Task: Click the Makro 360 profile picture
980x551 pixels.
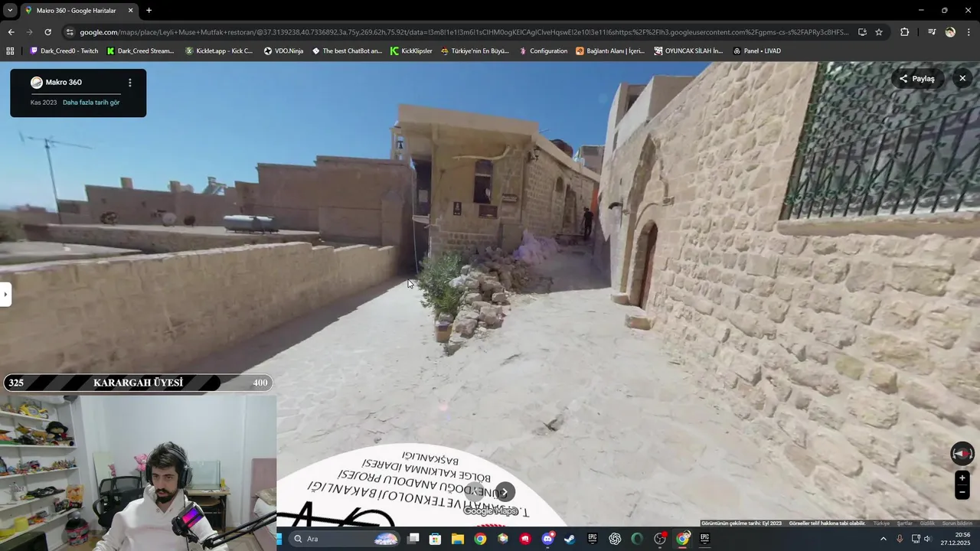Action: tap(37, 83)
